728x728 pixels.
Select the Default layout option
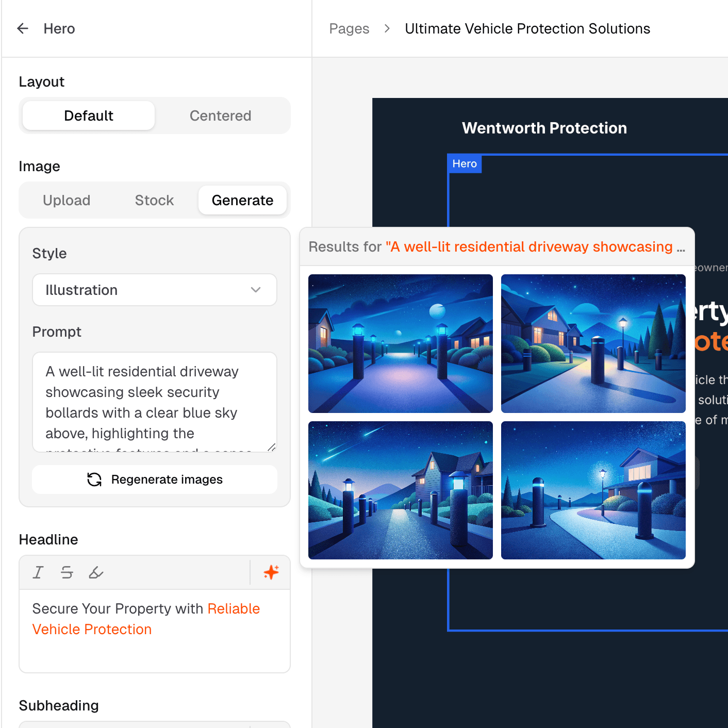click(x=88, y=115)
